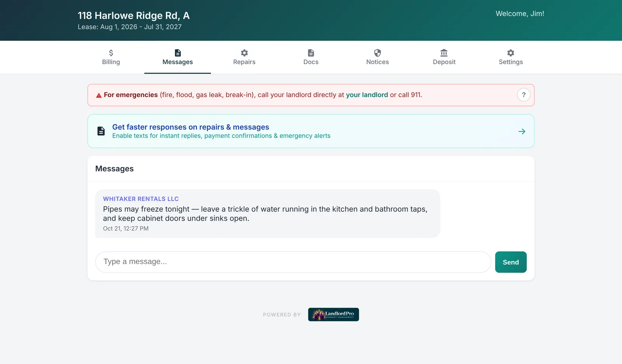This screenshot has width=622, height=364.
Task: Open the Docs tab label
Action: tap(311, 62)
